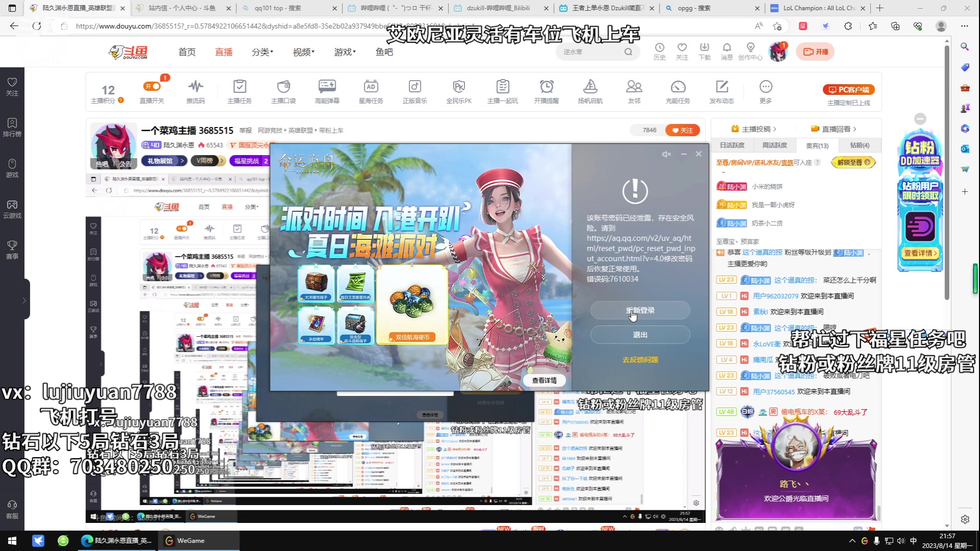Select 大洋硬币箱子 chest reward card
Image resolution: width=980 pixels, height=551 pixels.
(x=316, y=284)
